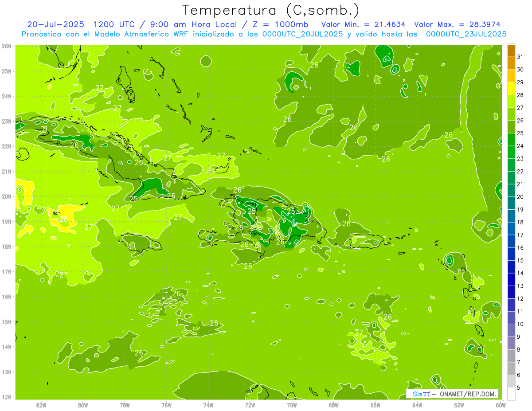Image resolution: width=532 pixels, height=411 pixels.
Task: Click the "0000UTC_20JUL2025" initialization text
Action: [302, 34]
